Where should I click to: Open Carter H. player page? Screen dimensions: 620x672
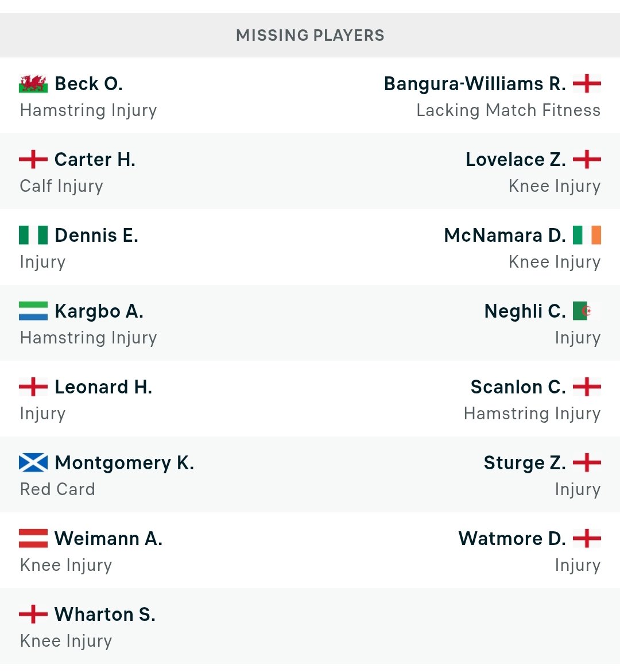95,160
